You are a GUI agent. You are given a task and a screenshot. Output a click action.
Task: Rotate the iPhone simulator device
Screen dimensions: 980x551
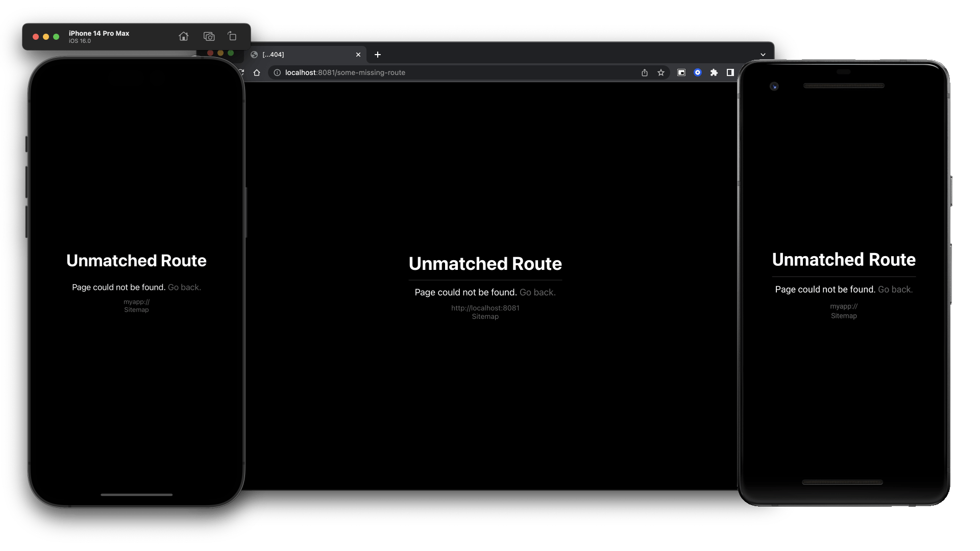(x=232, y=36)
